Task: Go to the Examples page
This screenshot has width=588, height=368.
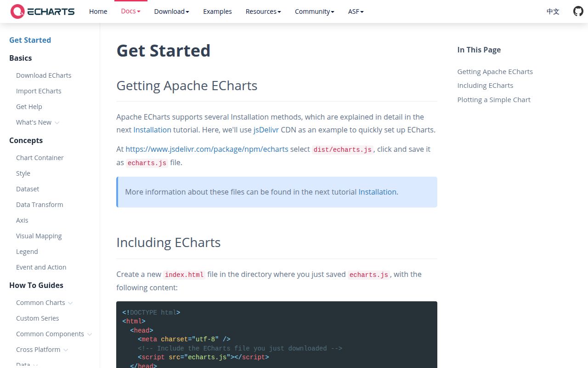Action: pos(217,11)
